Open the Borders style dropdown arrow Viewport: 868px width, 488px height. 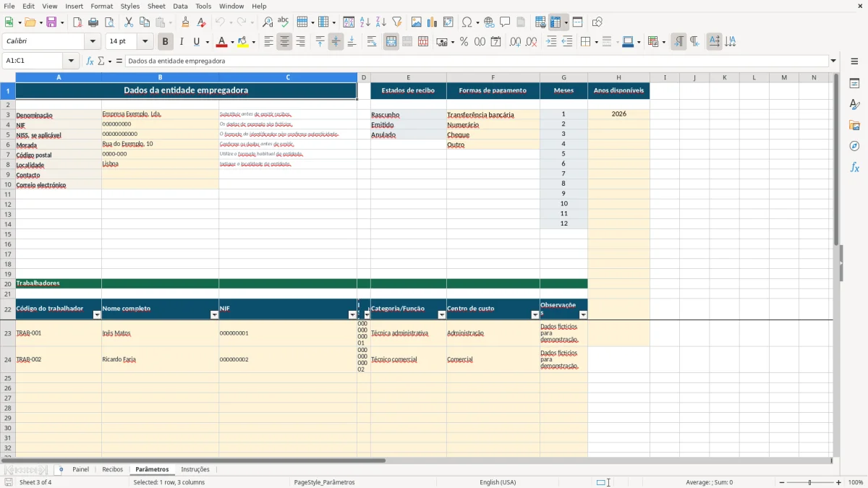pos(595,42)
